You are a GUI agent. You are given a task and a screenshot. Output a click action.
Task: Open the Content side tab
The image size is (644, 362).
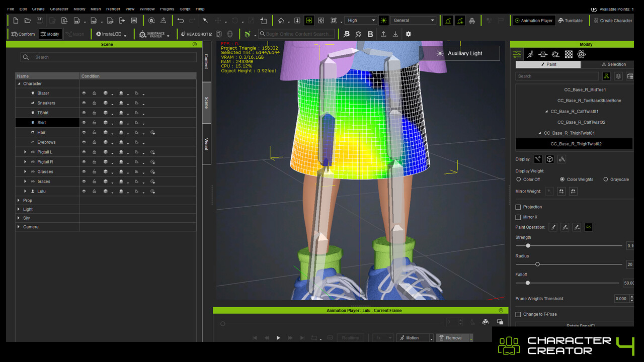(x=206, y=61)
